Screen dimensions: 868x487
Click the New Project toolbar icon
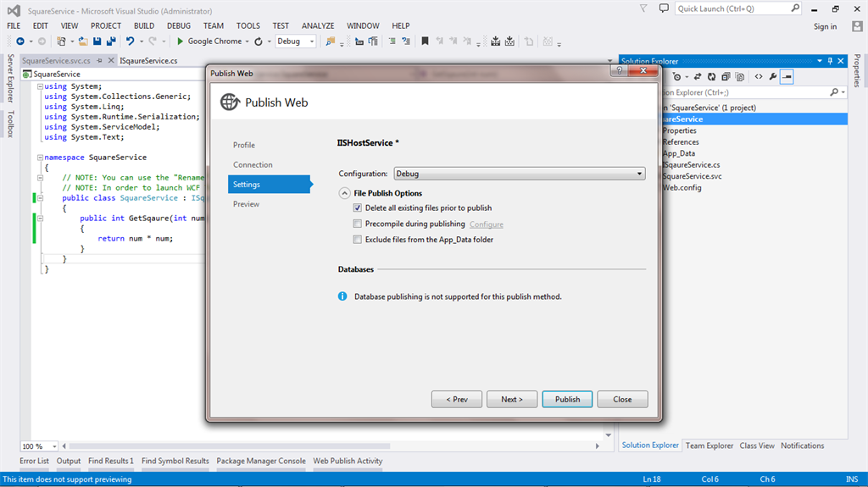pyautogui.click(x=61, y=42)
